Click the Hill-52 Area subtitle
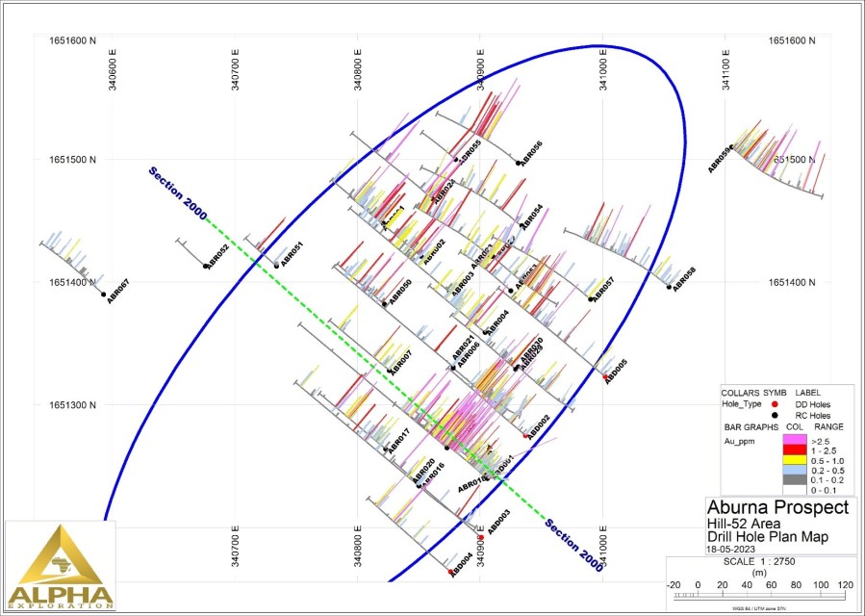 point(744,524)
